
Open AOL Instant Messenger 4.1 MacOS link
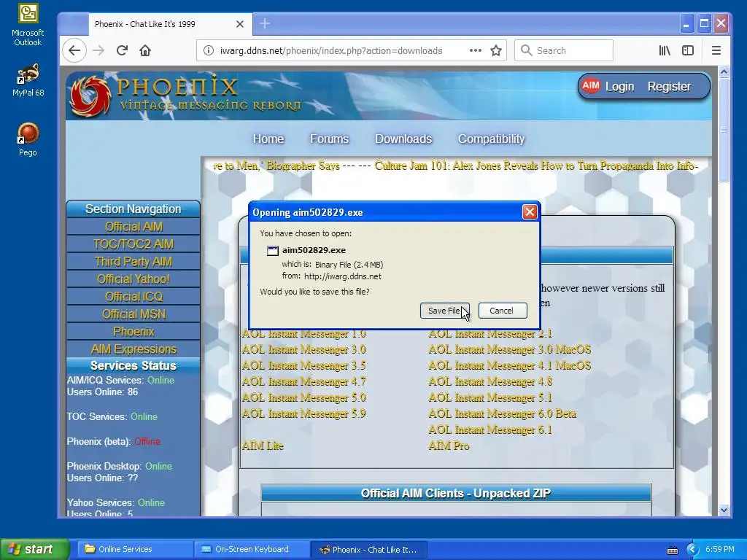point(510,366)
